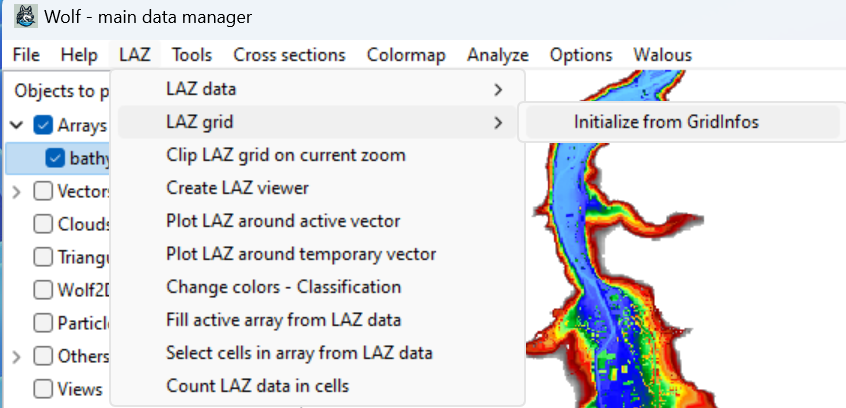846x408 pixels.
Task: Open the File menu
Action: (x=27, y=55)
